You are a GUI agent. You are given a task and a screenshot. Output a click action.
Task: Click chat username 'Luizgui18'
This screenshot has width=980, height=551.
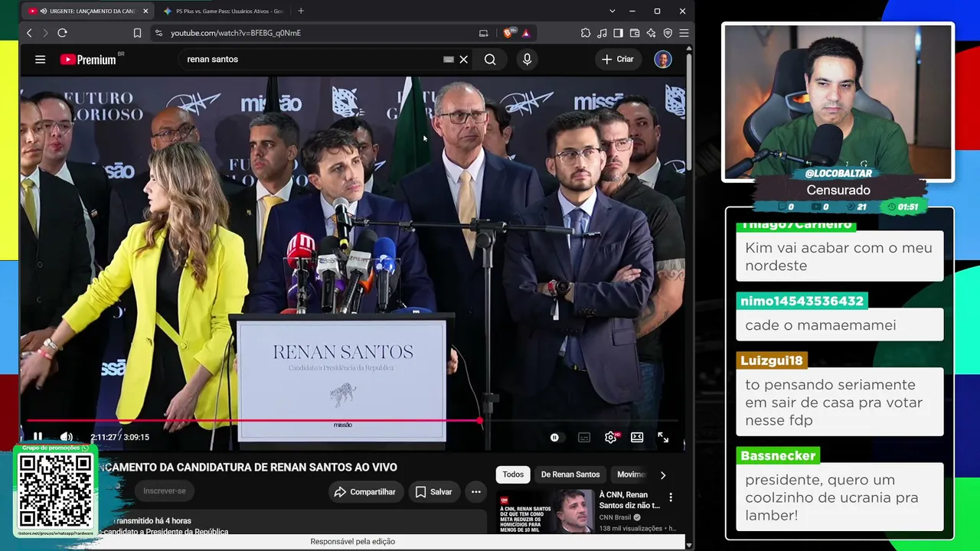[772, 360]
